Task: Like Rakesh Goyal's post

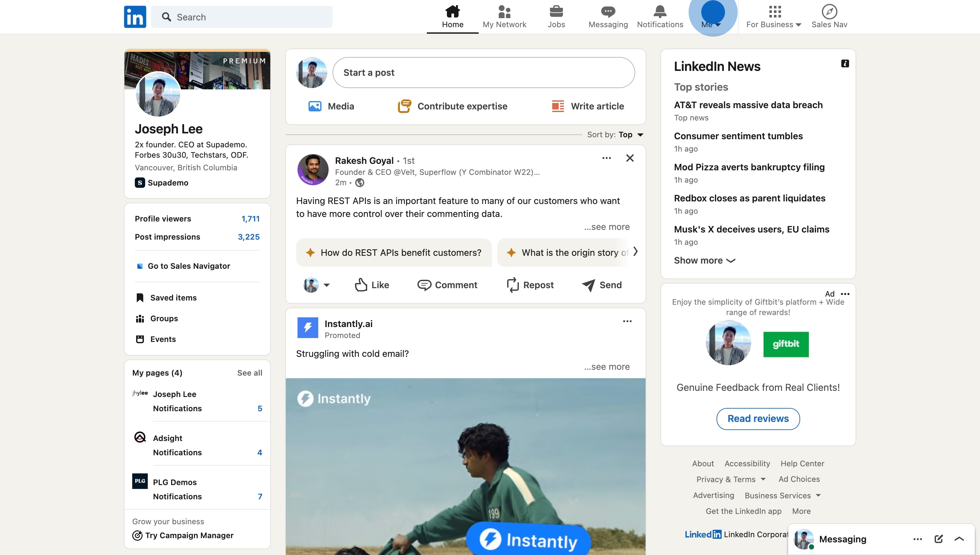Action: (372, 285)
